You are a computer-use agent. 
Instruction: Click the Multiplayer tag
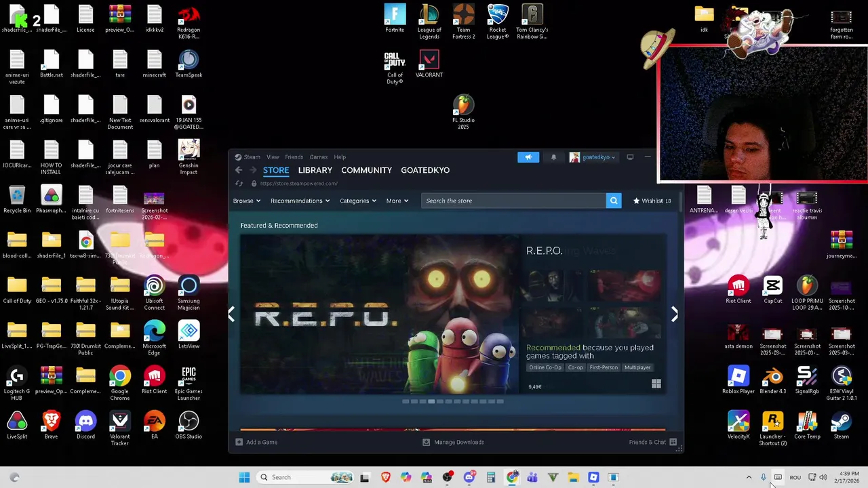click(637, 367)
